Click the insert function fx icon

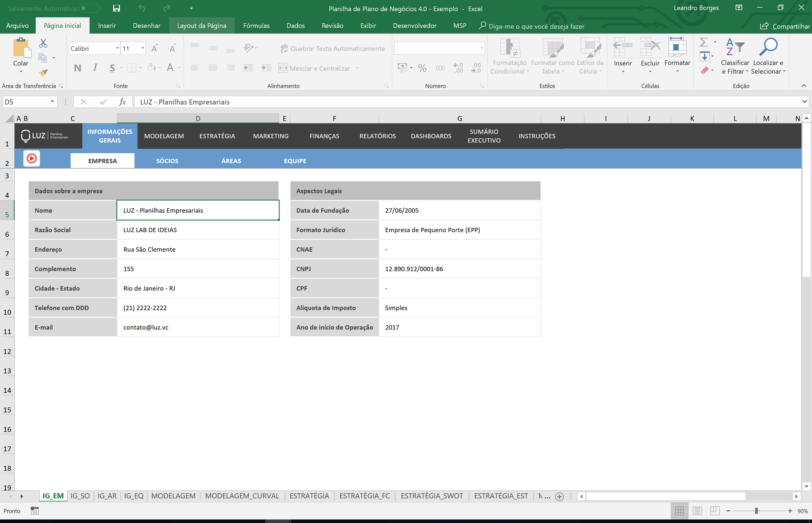pyautogui.click(x=123, y=102)
